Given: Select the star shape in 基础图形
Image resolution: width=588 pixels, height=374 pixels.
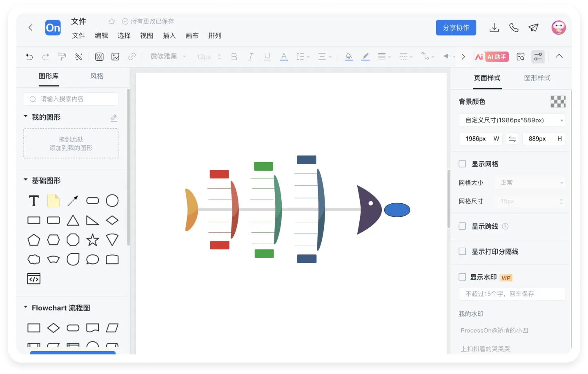Looking at the screenshot, I should (x=93, y=240).
